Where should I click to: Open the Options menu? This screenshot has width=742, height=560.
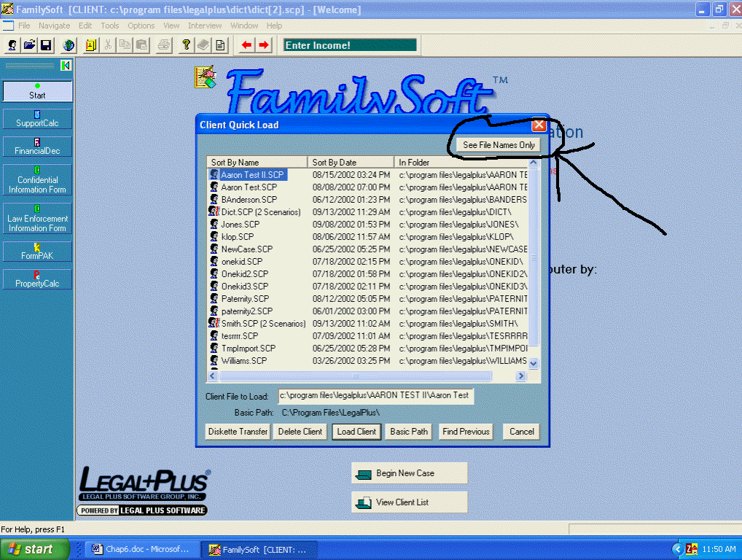pos(141,25)
